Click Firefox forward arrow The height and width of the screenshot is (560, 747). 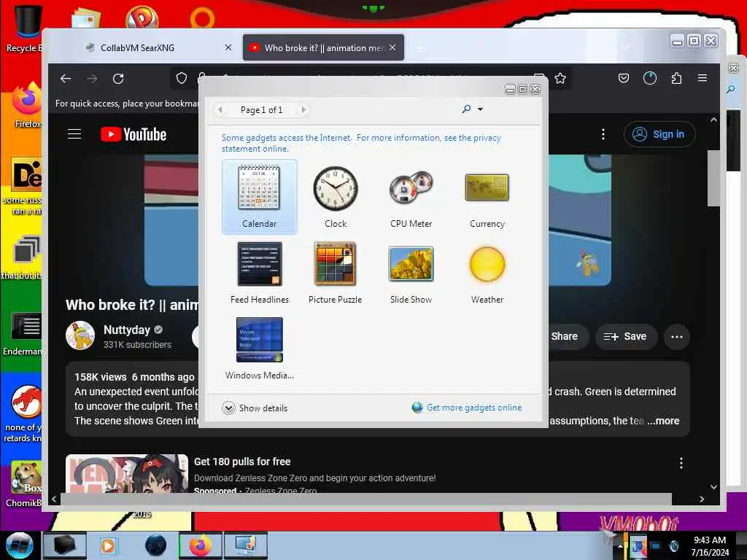pyautogui.click(x=92, y=79)
